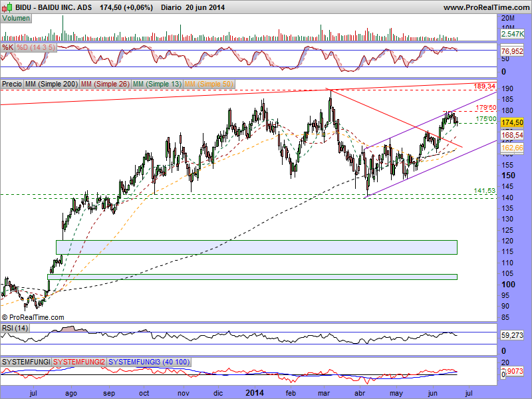Click the bold 150 price axis value
This screenshot has width=532, height=399.
508,176
